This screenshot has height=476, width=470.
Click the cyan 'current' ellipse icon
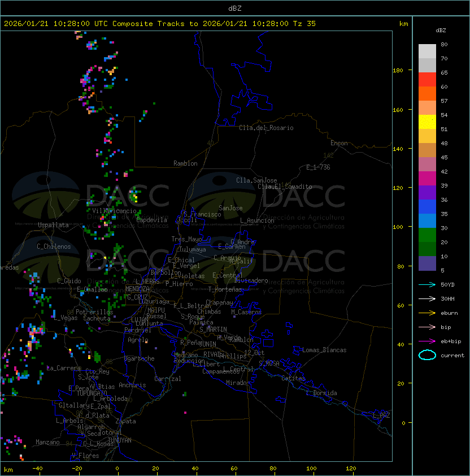click(x=427, y=355)
